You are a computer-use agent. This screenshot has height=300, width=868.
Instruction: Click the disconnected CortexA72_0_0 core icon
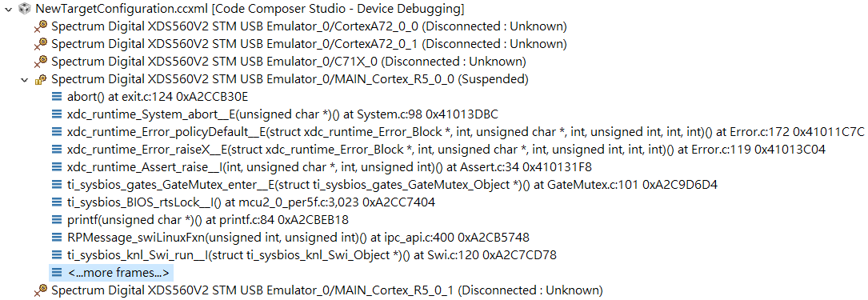tap(41, 26)
